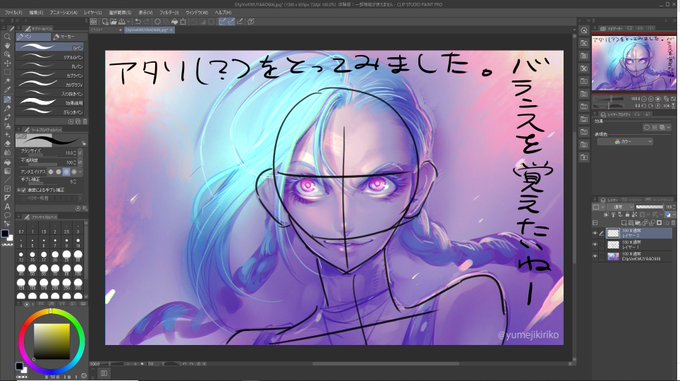This screenshot has height=381, width=680.
Task: Open 表現色 カラー dropdown
Action: pyautogui.click(x=625, y=142)
